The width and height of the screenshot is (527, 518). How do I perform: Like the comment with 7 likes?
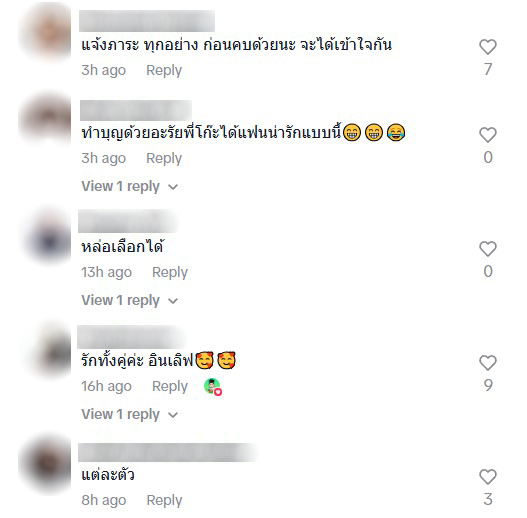[487, 47]
